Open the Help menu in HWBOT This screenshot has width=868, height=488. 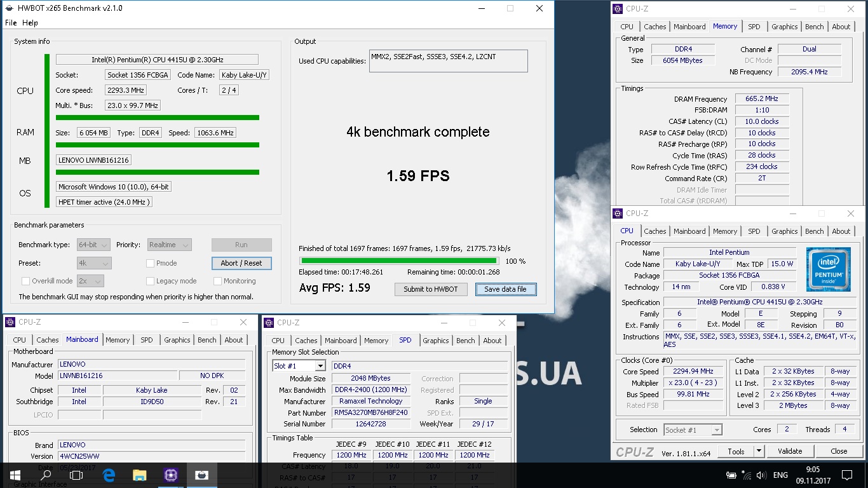(x=30, y=23)
